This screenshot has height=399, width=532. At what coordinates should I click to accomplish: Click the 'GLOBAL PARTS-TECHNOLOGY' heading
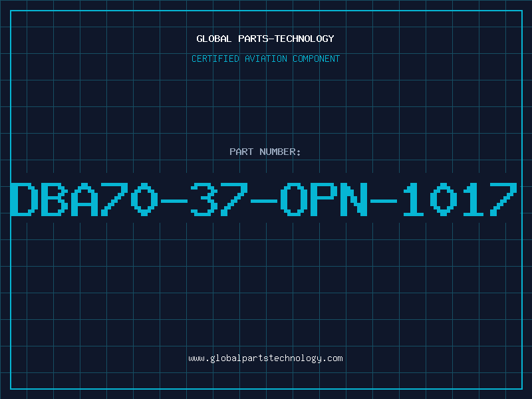pyautogui.click(x=265, y=39)
